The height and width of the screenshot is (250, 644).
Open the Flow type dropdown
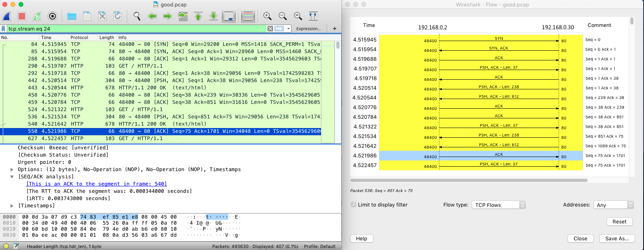499,205
